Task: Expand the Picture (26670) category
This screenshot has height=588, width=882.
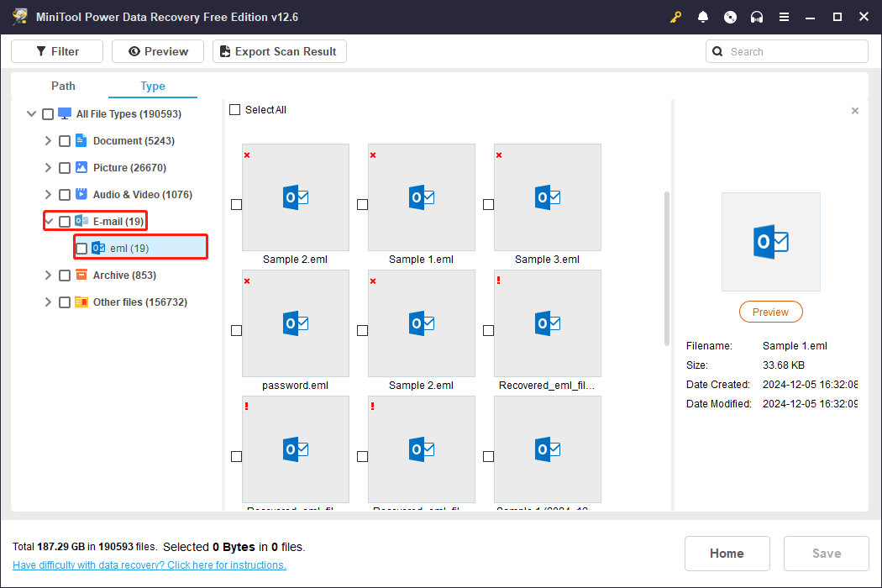Action: 48,167
